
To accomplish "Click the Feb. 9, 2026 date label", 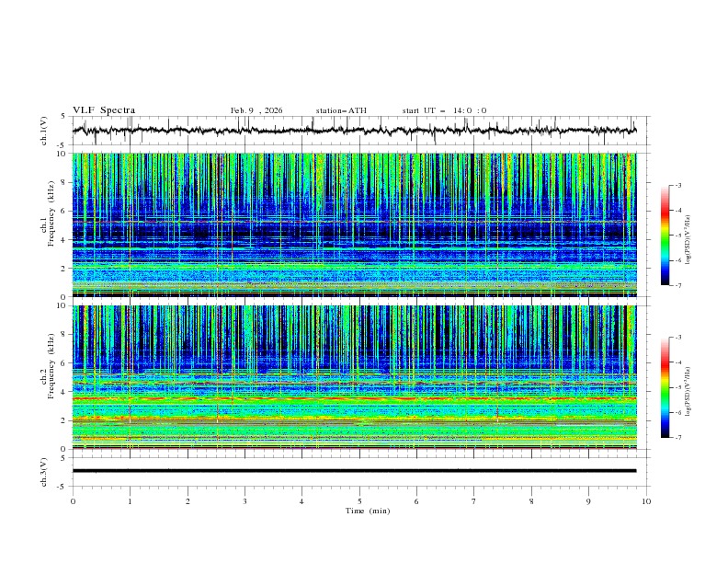I will pos(256,110).
